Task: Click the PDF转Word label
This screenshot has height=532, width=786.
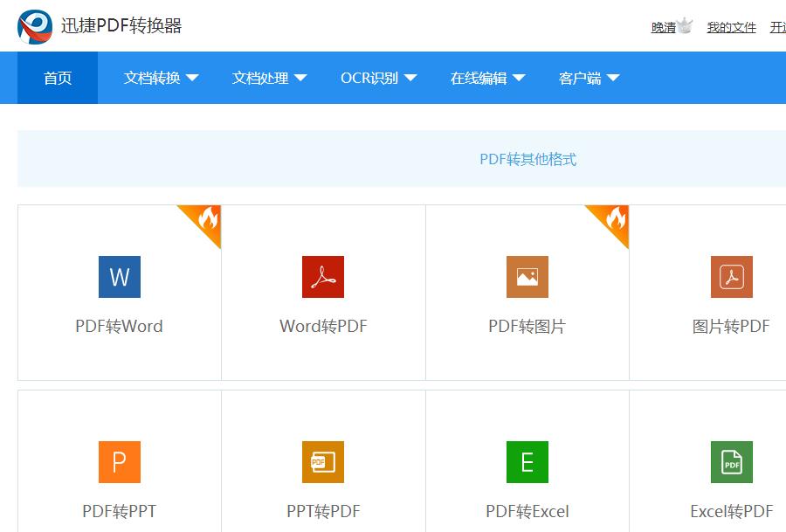Action: (x=120, y=327)
